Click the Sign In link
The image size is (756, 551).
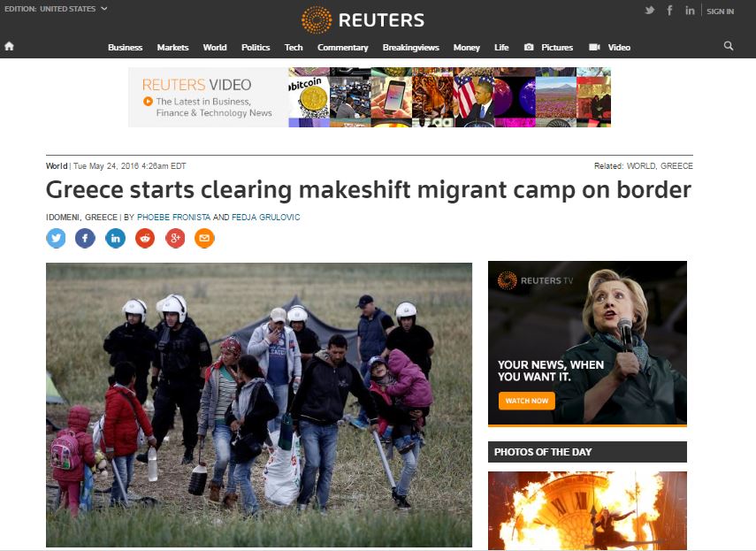pos(721,11)
